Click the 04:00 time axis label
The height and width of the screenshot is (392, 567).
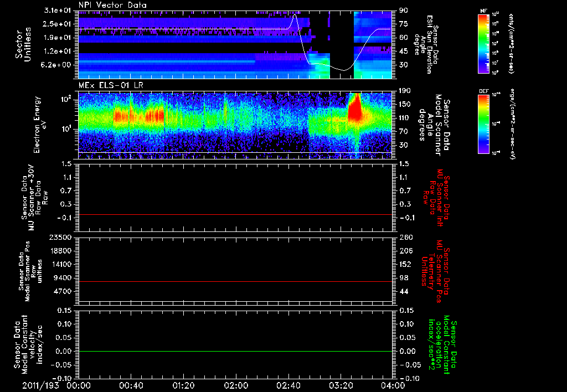click(393, 385)
